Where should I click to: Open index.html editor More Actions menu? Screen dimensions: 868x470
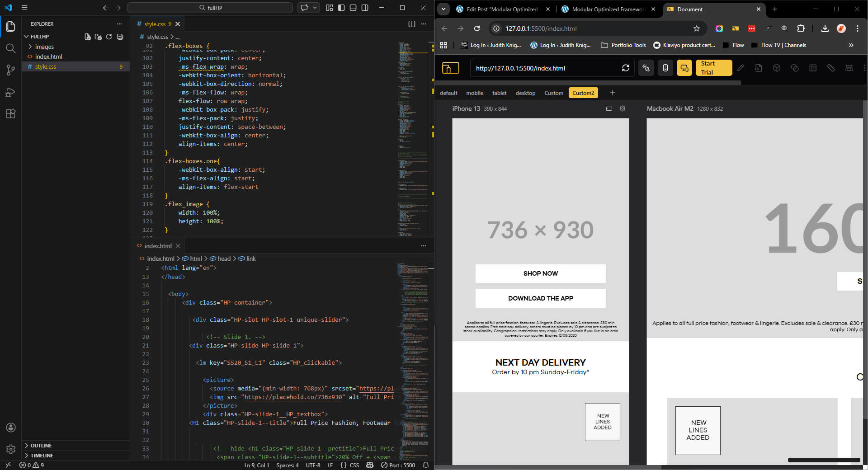(424, 246)
